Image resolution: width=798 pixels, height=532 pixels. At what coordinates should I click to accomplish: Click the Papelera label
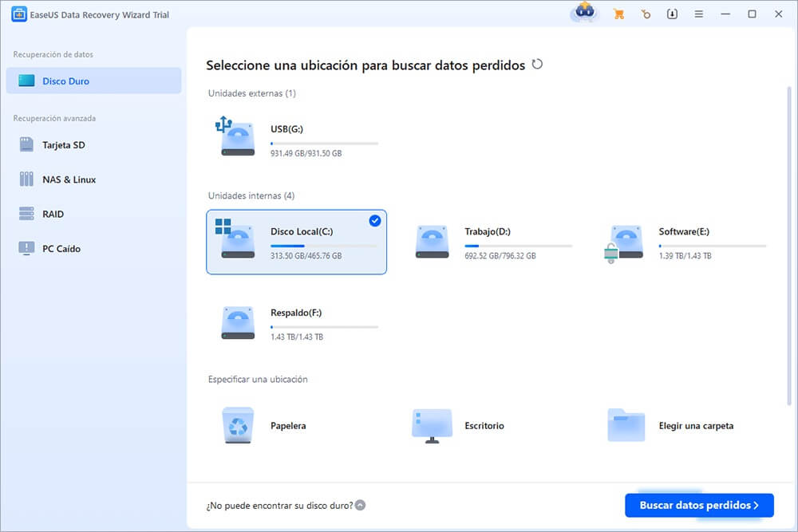click(288, 426)
